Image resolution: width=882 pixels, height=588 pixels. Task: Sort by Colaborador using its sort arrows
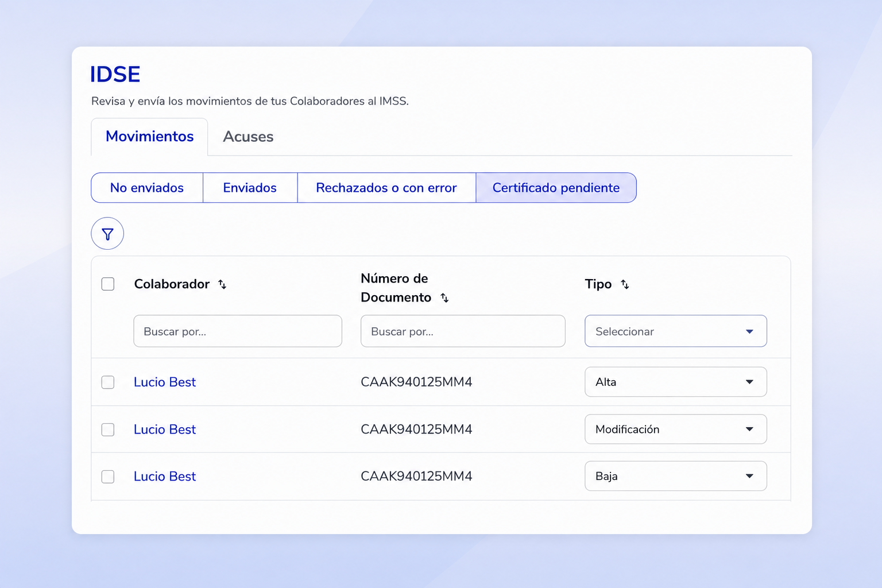(222, 284)
